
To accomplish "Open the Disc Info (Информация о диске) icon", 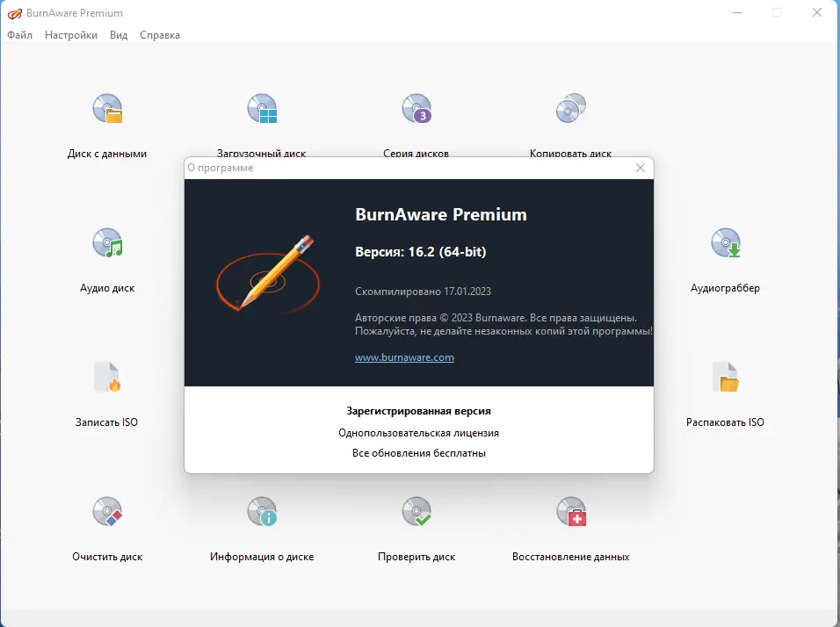I will pyautogui.click(x=262, y=511).
